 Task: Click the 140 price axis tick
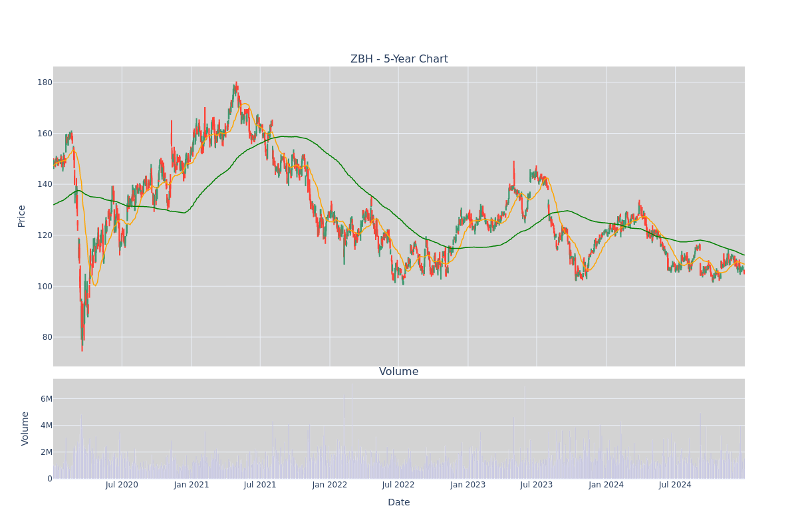(x=45, y=184)
